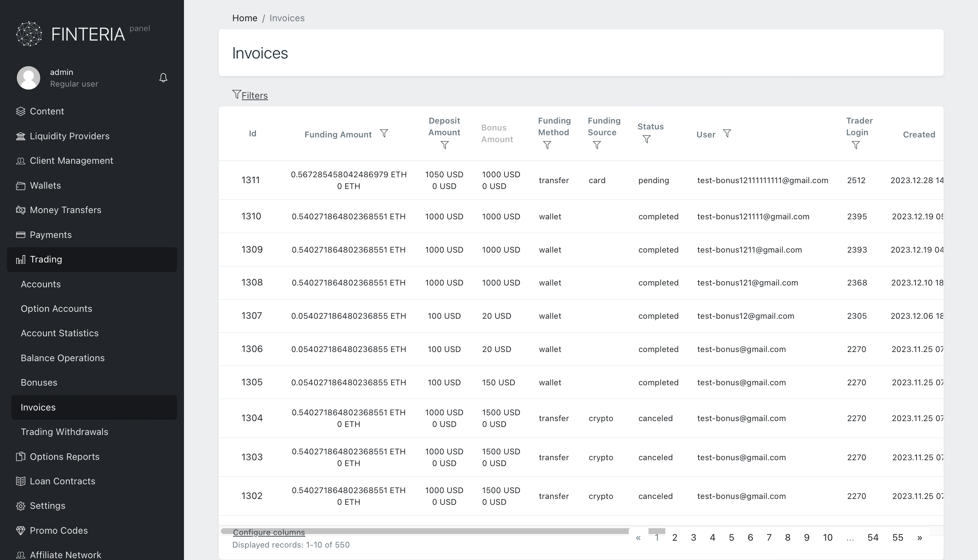The height and width of the screenshot is (560, 978).
Task: Go to the Home breadcrumb link
Action: click(244, 18)
